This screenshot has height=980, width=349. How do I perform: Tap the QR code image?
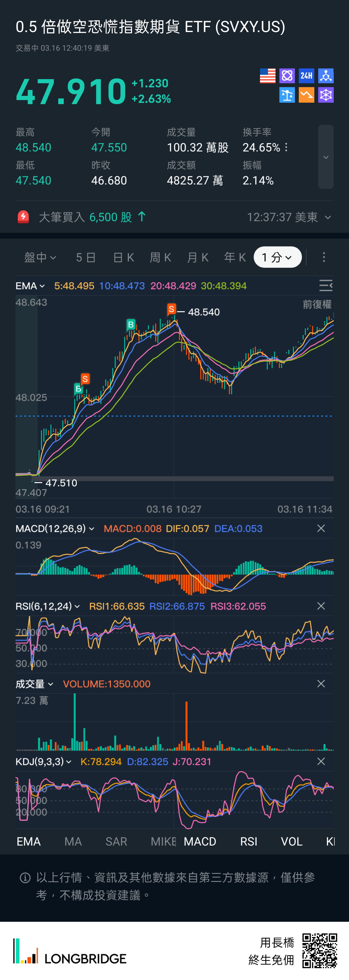click(320, 950)
